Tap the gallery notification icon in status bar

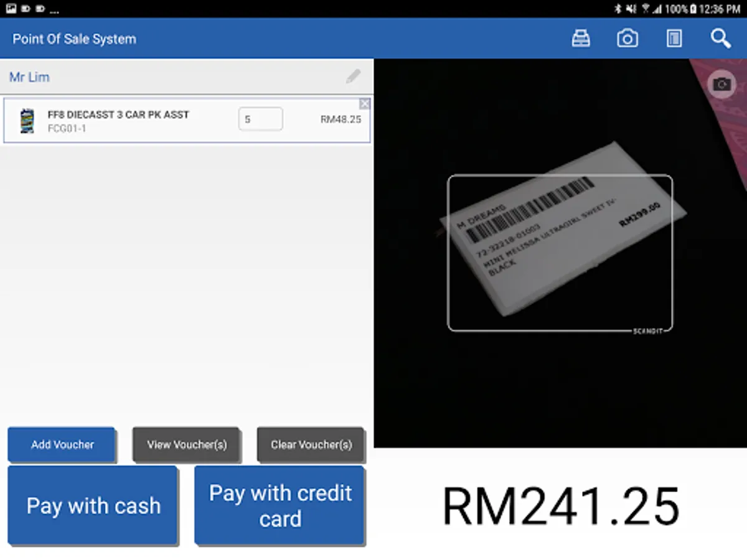point(11,9)
